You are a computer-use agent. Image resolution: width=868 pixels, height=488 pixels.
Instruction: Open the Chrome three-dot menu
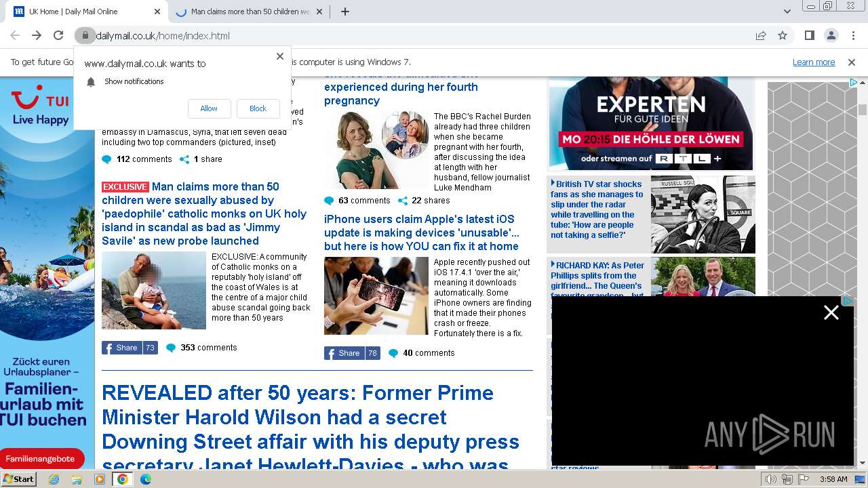pyautogui.click(x=852, y=35)
